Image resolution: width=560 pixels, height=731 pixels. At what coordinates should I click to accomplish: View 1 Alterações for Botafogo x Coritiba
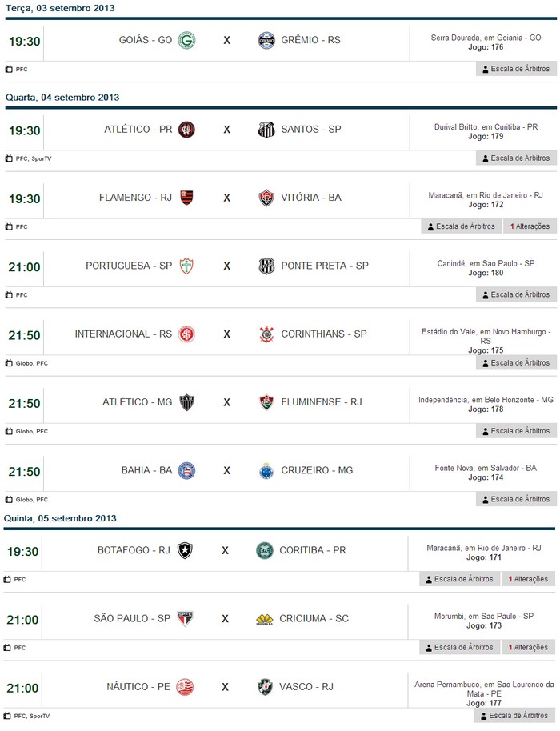[527, 579]
